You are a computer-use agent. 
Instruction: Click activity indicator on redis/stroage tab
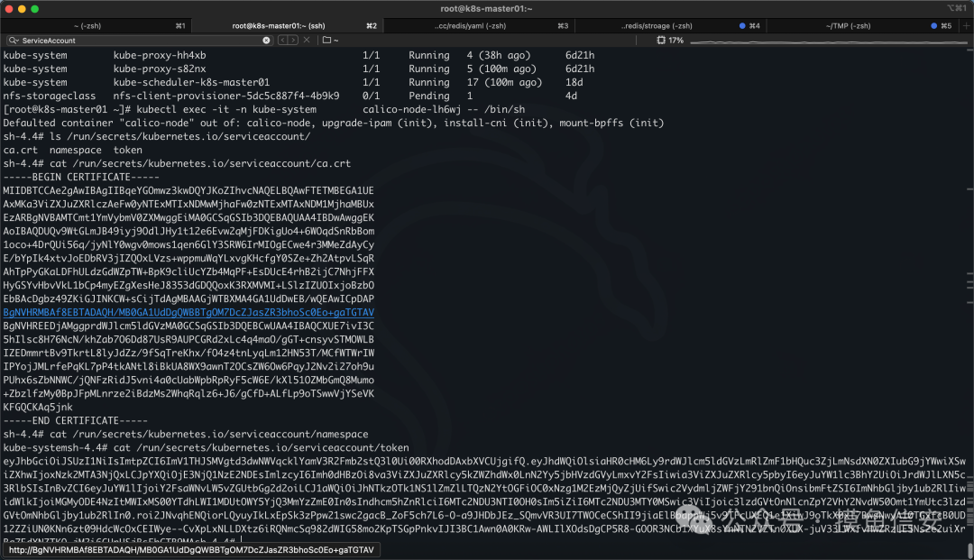(742, 25)
